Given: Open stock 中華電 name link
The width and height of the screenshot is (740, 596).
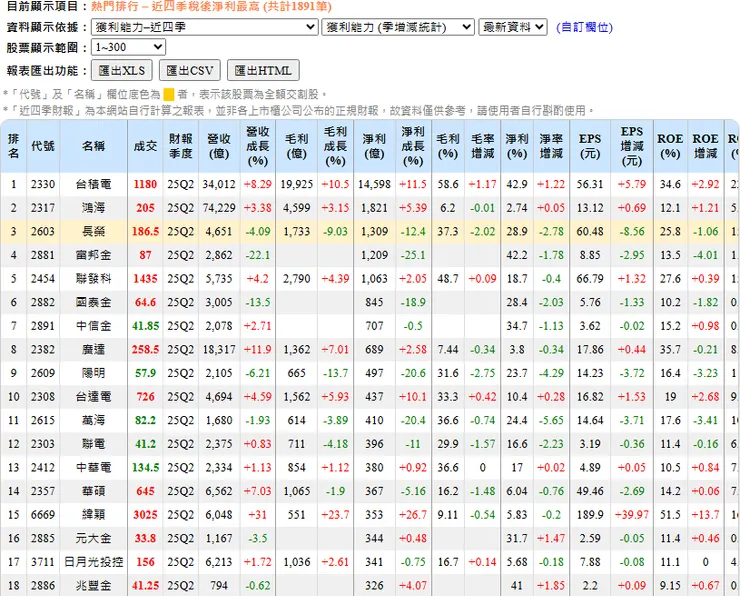Looking at the screenshot, I should pos(93,467).
